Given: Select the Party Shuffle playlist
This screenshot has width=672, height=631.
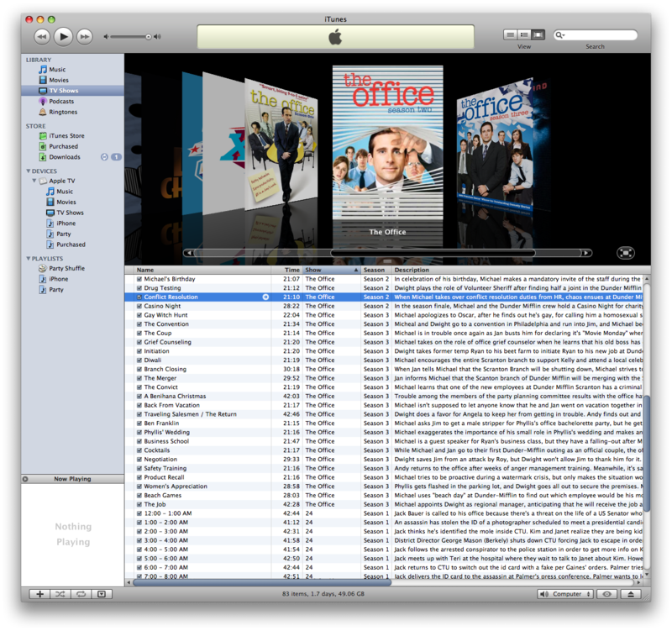Looking at the screenshot, I should pos(67,268).
